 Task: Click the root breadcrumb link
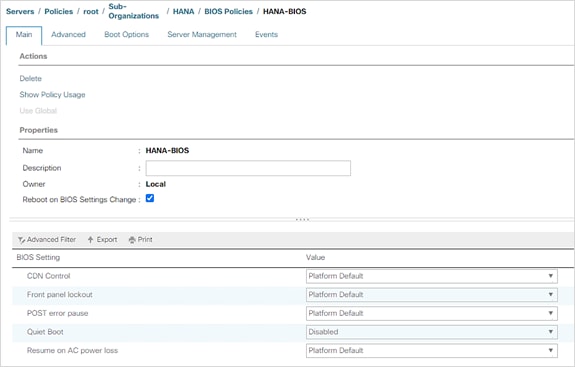tap(91, 11)
